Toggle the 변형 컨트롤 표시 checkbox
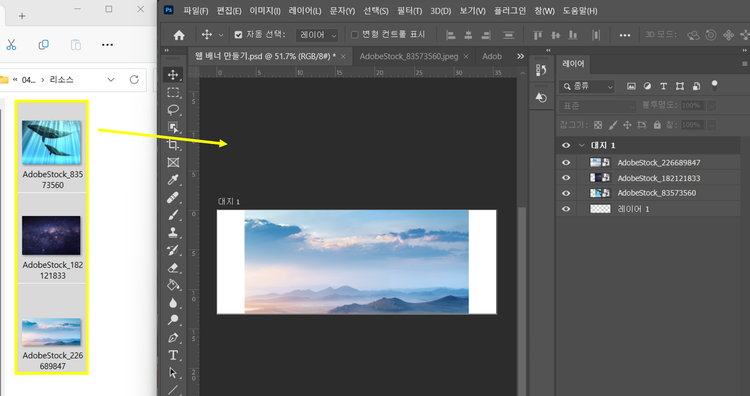The width and height of the screenshot is (750, 396). click(x=354, y=34)
